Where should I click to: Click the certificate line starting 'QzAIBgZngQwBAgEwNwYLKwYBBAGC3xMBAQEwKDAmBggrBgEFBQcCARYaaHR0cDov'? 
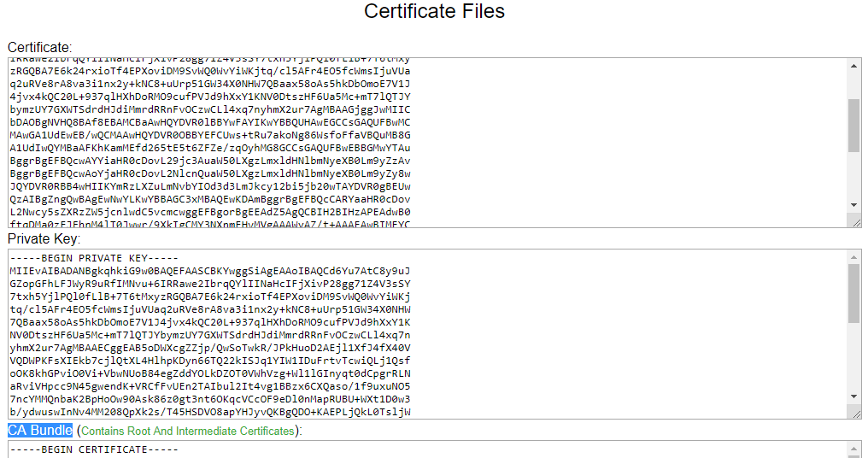[x=210, y=199]
